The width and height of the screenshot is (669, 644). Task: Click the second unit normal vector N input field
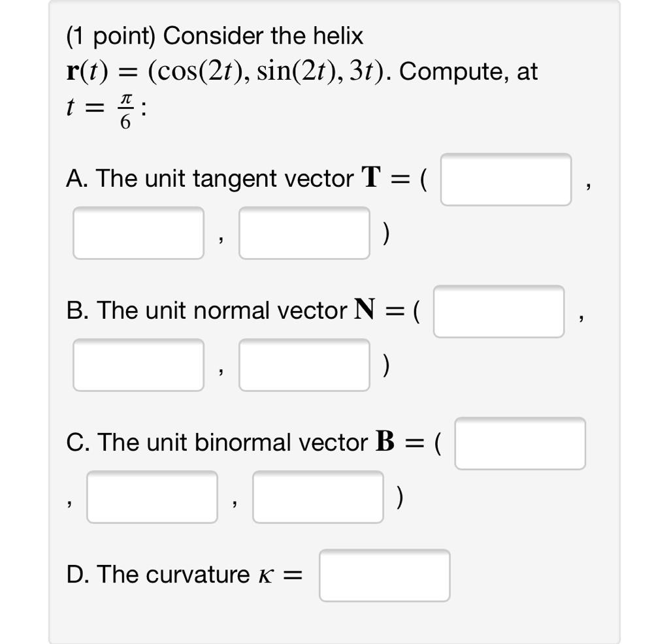[x=139, y=364]
